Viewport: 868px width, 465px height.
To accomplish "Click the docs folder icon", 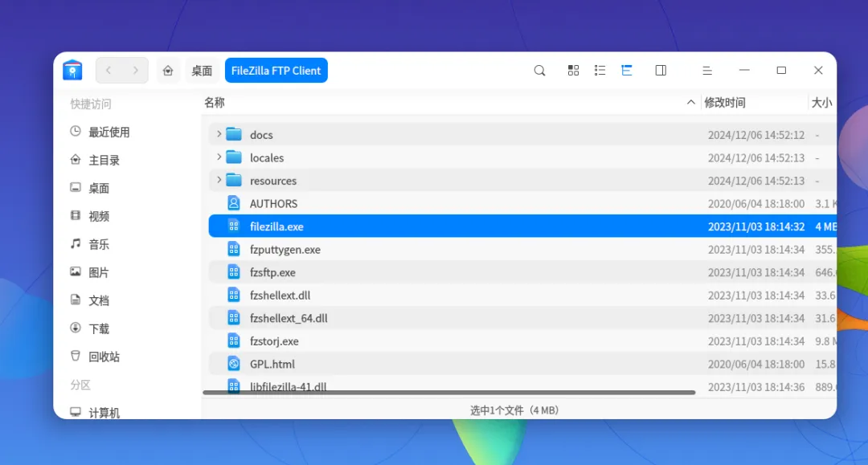I will point(234,134).
